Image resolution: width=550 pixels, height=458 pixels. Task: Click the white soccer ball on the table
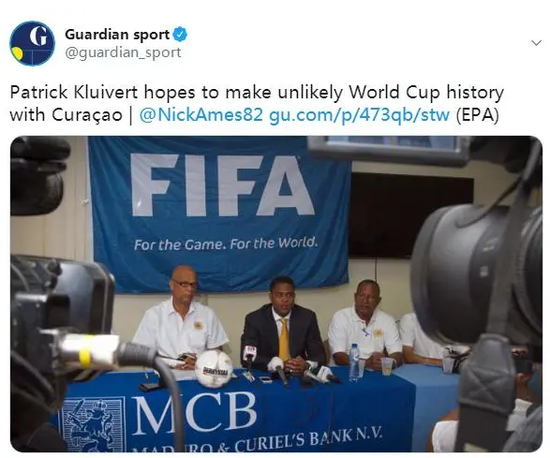pos(214,368)
